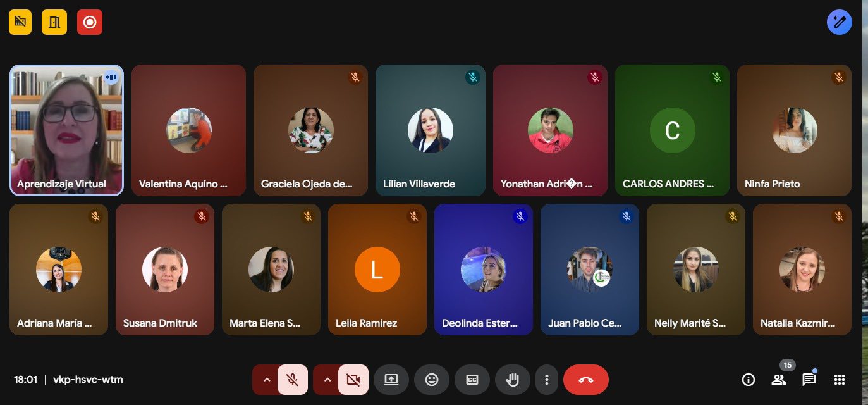
Task: Click the yellow crossed-out screen icon
Action: [x=20, y=22]
